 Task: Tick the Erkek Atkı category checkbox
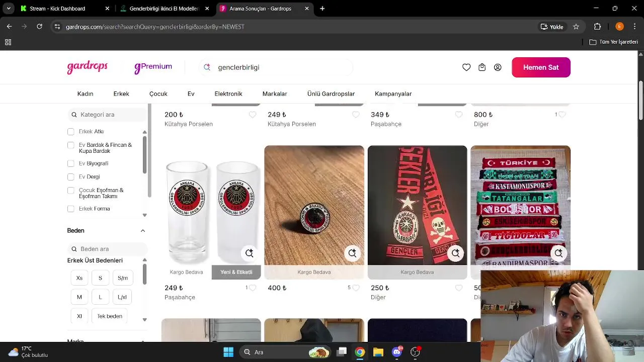[x=71, y=132]
